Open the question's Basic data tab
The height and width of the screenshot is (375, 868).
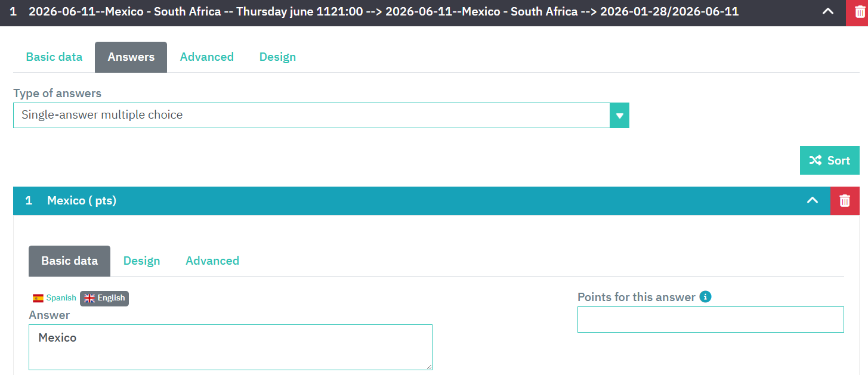[54, 57]
